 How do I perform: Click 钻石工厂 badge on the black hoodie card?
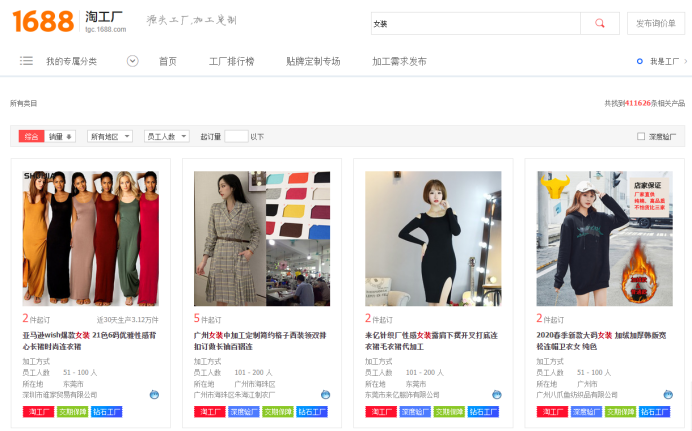tap(654, 412)
